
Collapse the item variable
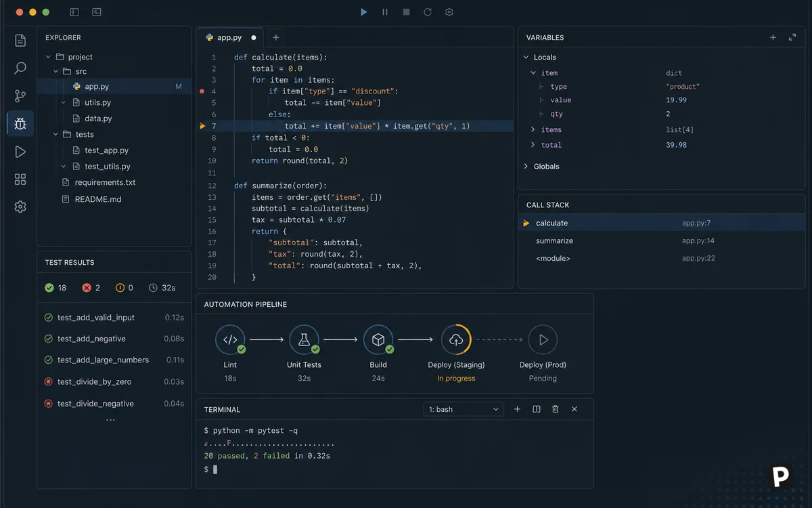533,73
